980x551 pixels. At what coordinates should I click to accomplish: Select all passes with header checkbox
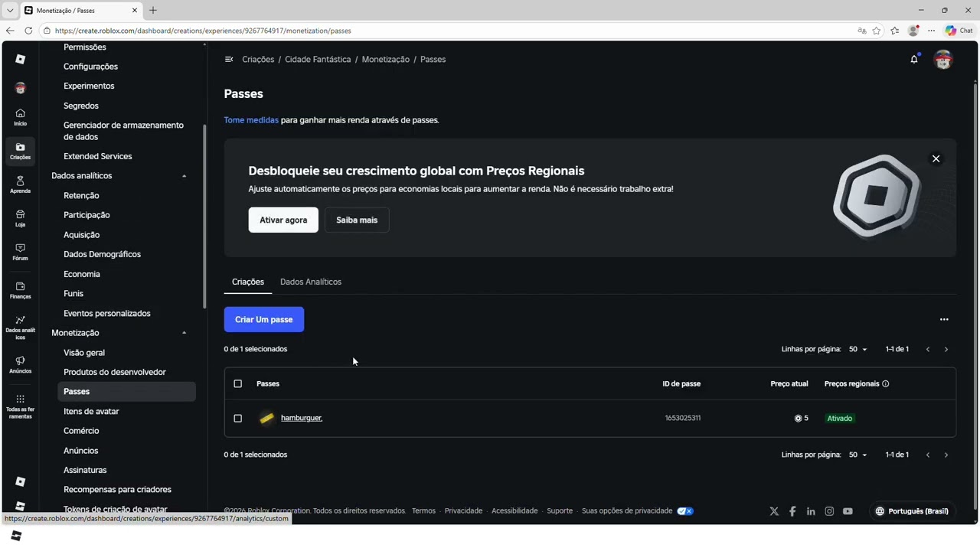pos(237,383)
